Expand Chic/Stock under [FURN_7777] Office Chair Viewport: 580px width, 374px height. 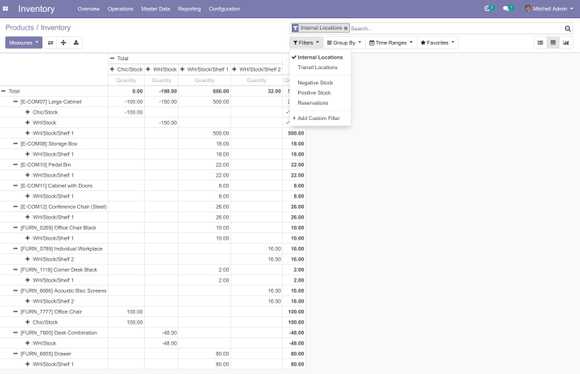click(x=42, y=322)
